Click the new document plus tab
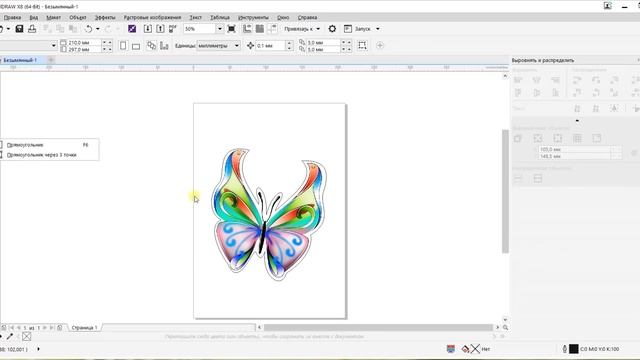The width and height of the screenshot is (640, 360). coord(51,60)
